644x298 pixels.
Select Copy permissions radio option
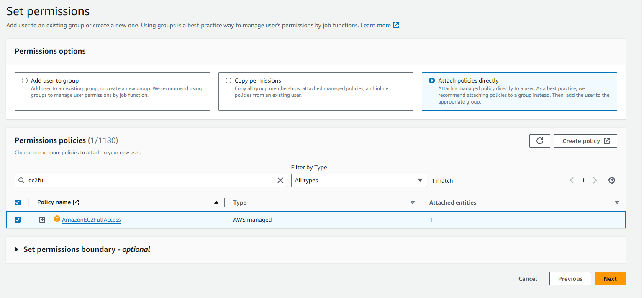click(228, 80)
